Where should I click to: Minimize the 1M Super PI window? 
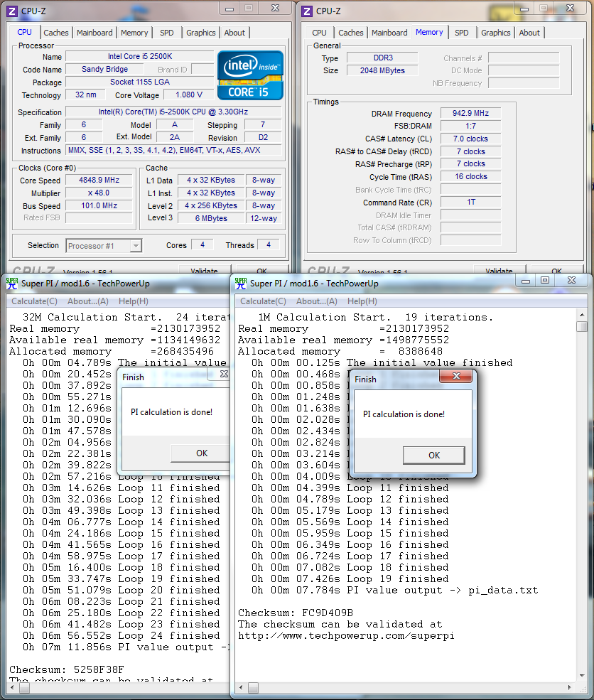(x=526, y=281)
